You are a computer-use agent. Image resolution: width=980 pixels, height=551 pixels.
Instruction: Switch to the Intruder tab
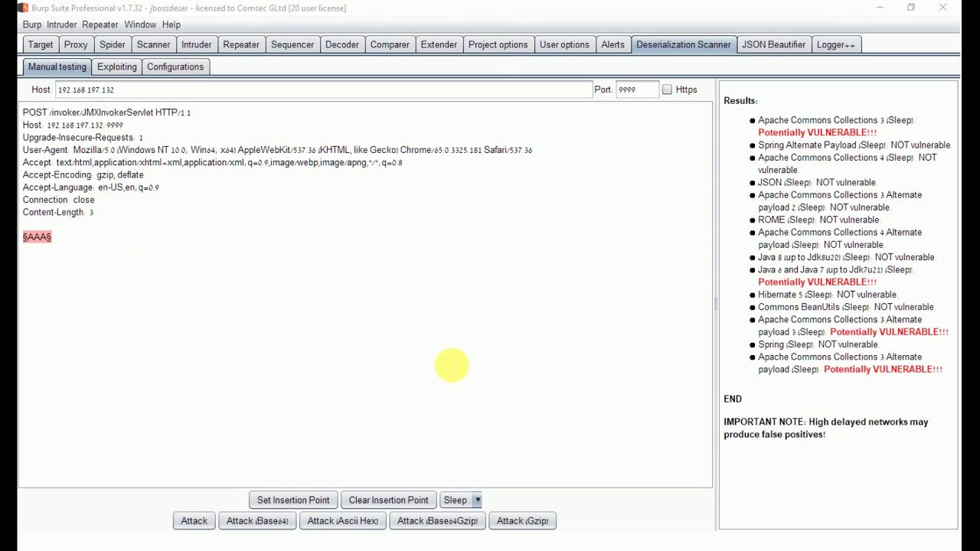pos(197,44)
